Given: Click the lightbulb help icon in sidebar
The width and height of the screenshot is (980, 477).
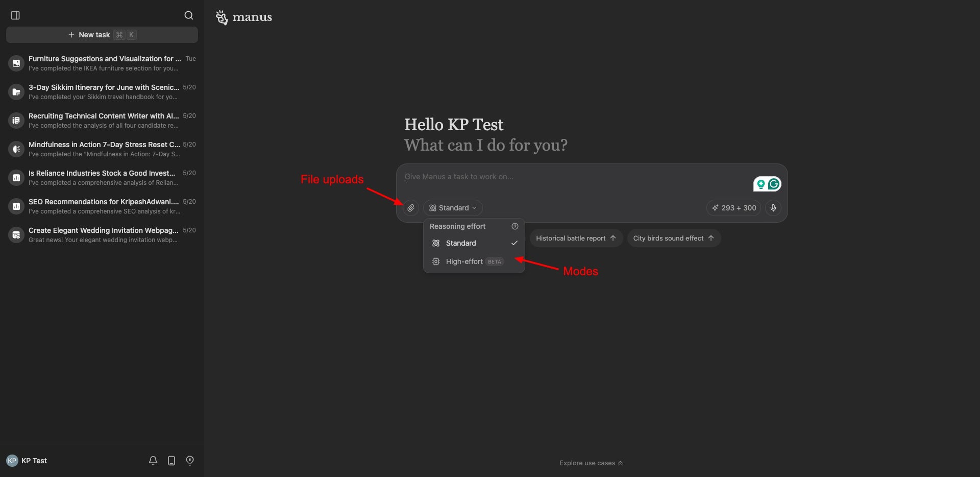Looking at the screenshot, I should (190, 461).
